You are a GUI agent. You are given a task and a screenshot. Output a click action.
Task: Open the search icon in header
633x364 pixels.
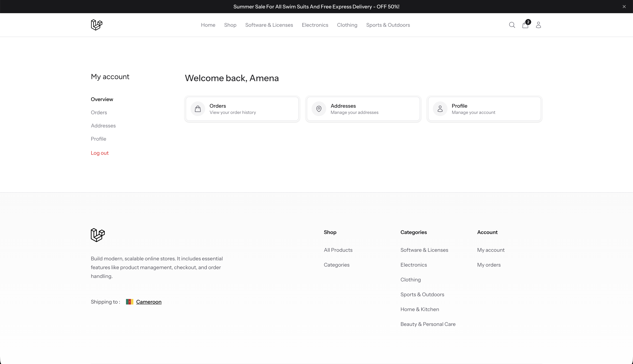[512, 25]
